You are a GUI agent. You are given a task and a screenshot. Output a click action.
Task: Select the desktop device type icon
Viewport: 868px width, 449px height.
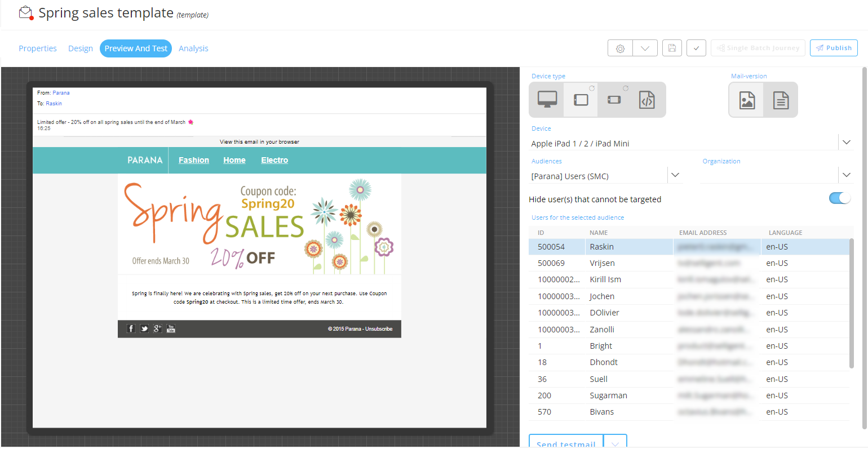coord(547,100)
